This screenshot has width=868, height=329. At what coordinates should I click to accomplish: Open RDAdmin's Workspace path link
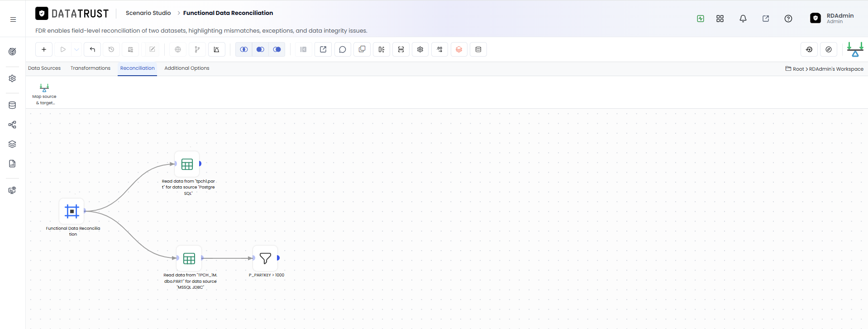pyautogui.click(x=836, y=69)
